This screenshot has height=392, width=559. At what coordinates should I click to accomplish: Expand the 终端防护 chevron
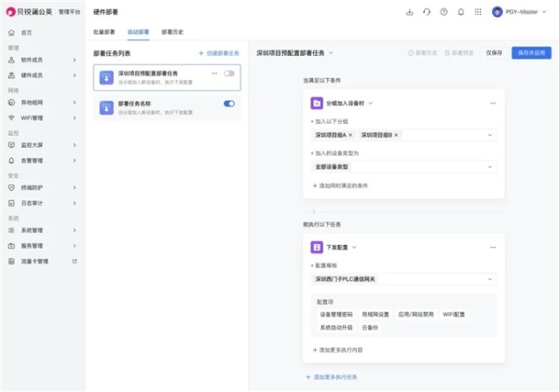75,188
